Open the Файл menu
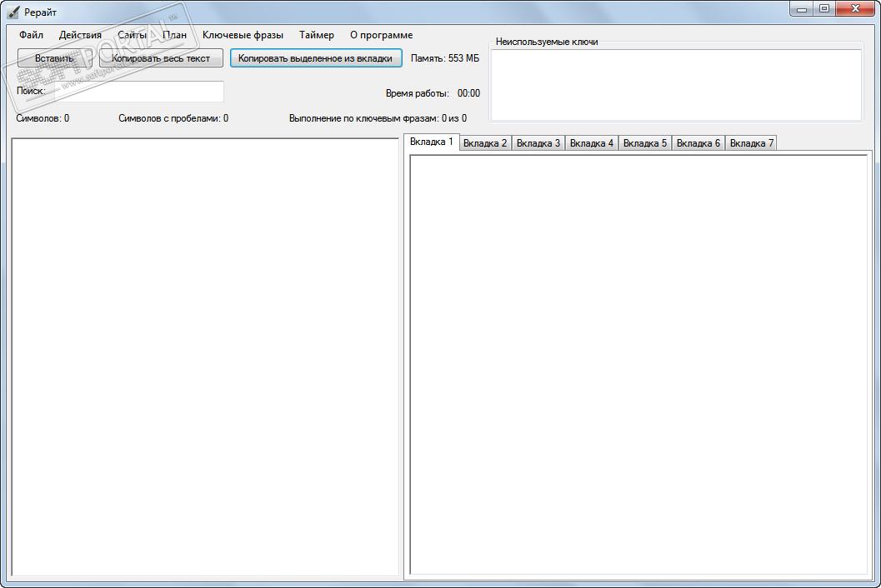 click(31, 35)
